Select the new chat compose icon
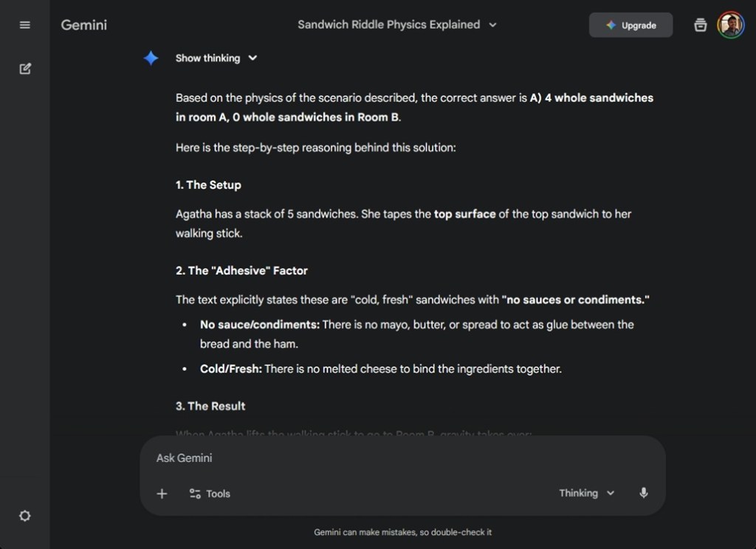The width and height of the screenshot is (756, 549). (x=24, y=68)
